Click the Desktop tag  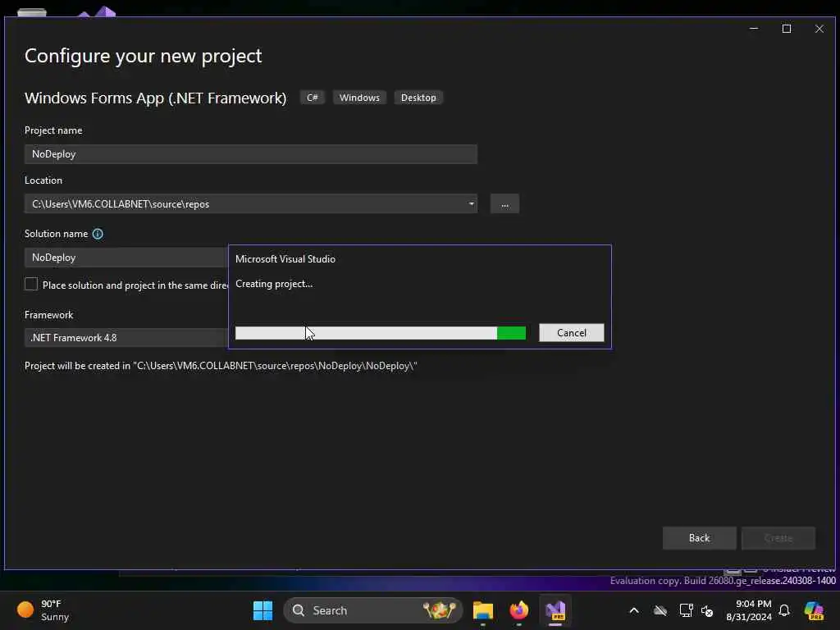pos(418,98)
